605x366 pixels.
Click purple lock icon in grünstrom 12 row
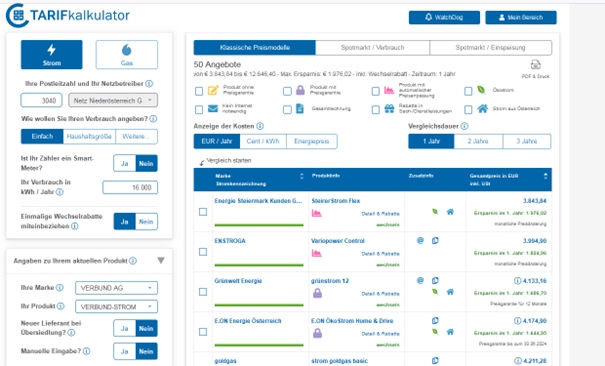(x=317, y=293)
